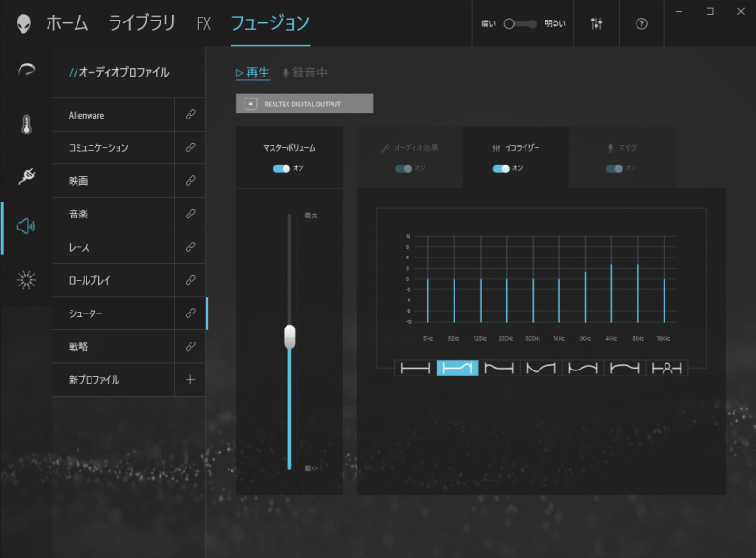Toggle オーディオ効果 switch
756x558 pixels.
coord(403,169)
